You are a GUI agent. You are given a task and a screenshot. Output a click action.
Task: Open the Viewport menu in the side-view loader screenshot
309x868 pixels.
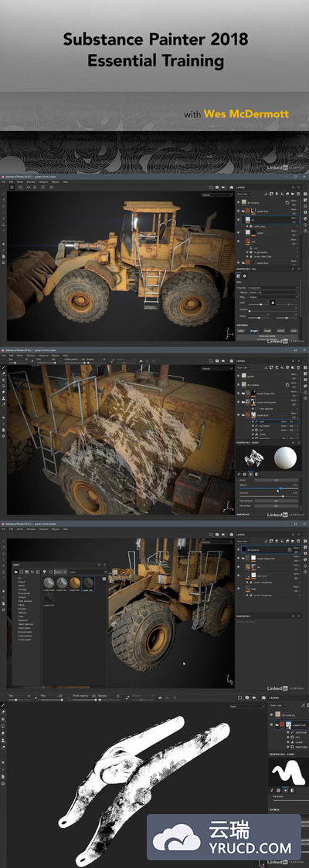pos(43,182)
